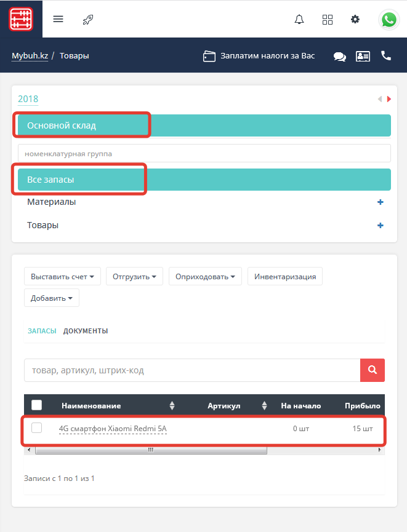Open the hamburger menu
The width and height of the screenshot is (407, 532).
[x=58, y=19]
